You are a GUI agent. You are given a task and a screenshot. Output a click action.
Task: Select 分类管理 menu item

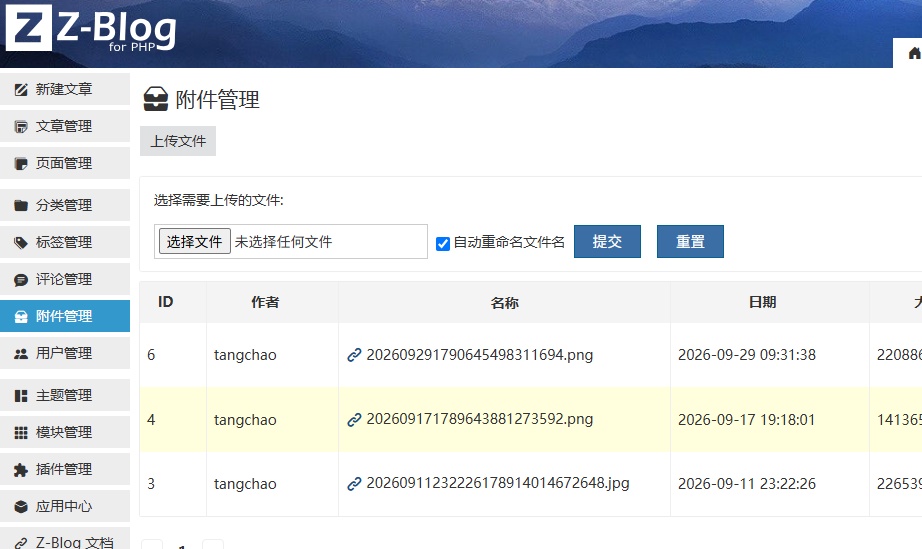click(65, 205)
